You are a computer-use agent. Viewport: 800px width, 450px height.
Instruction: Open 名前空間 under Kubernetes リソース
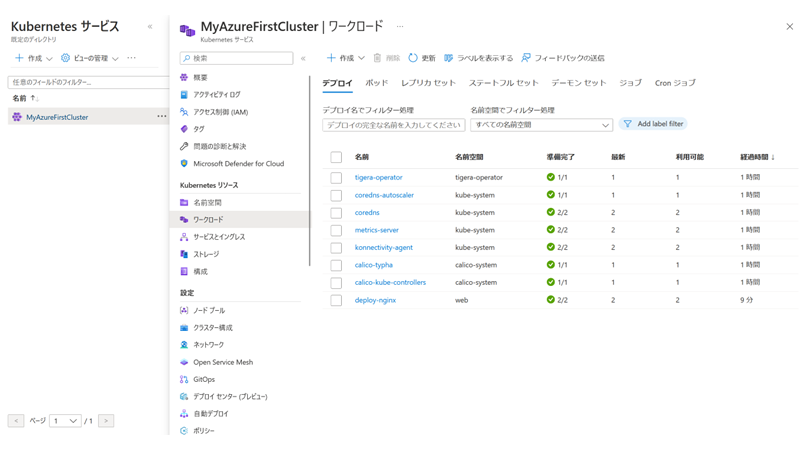point(201,203)
